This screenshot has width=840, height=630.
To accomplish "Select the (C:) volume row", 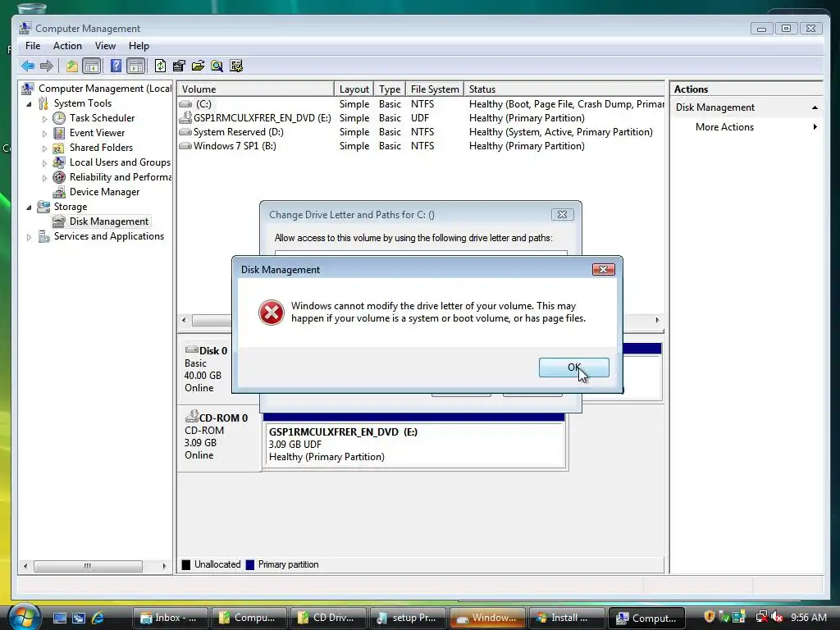I will [x=421, y=104].
